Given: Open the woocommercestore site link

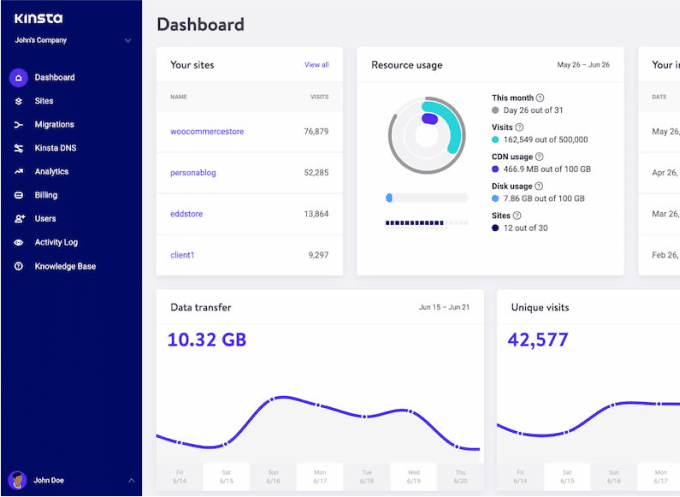Looking at the screenshot, I should pos(207,132).
